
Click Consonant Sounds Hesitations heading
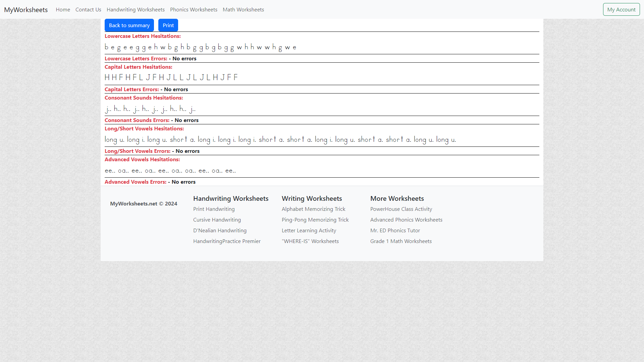click(144, 98)
